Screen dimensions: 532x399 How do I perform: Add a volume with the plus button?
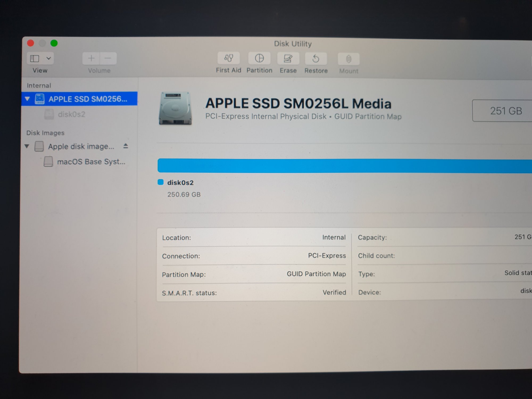[x=91, y=58]
